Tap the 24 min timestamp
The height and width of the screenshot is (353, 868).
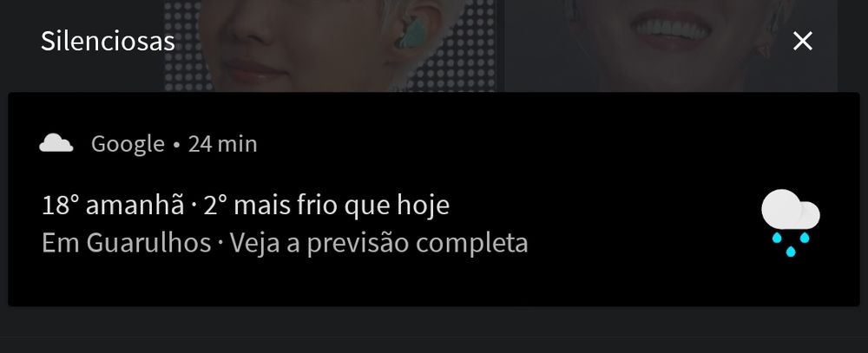(222, 144)
